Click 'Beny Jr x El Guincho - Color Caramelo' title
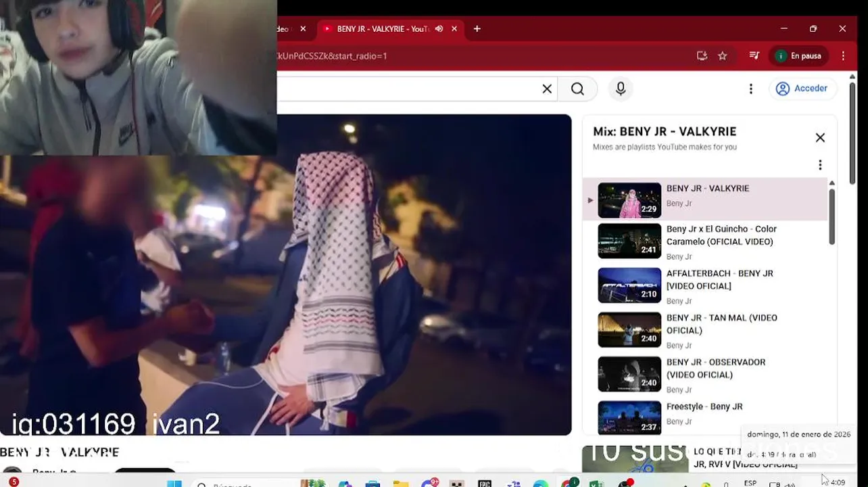868x487 pixels. [x=721, y=235]
